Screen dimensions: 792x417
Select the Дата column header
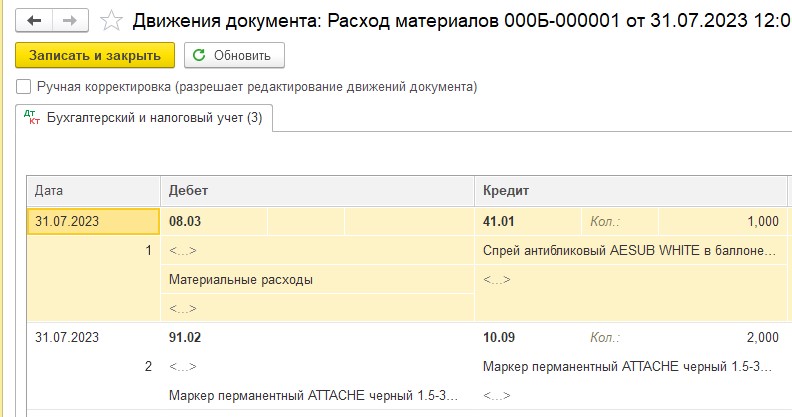(93, 191)
